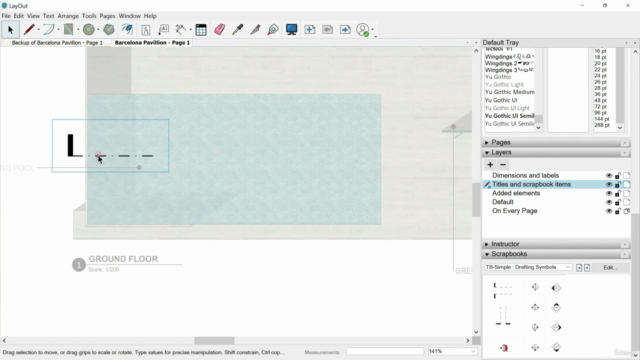Open the File menu
640x360 pixels.
pyautogui.click(x=6, y=16)
